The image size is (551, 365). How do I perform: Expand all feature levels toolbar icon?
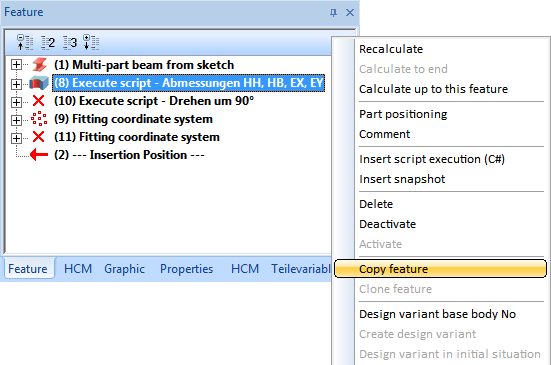point(91,42)
